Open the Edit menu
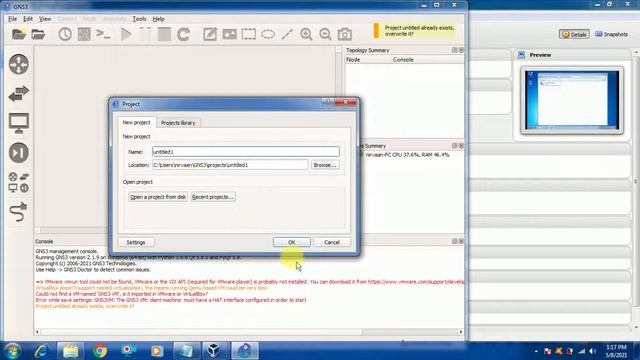This screenshot has height=360, width=640. click(x=28, y=19)
